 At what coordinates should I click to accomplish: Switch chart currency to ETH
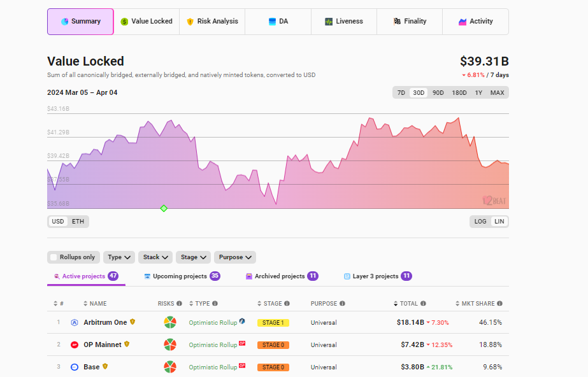coord(78,222)
